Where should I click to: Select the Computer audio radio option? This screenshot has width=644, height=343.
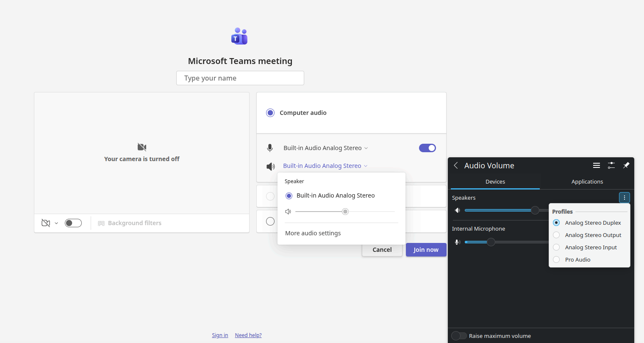point(270,113)
